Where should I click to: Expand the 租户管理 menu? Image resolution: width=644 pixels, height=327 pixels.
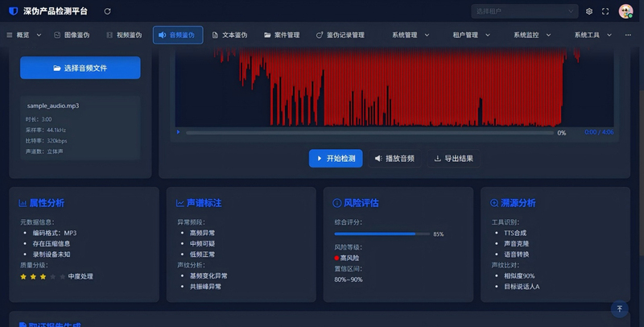[x=471, y=35]
